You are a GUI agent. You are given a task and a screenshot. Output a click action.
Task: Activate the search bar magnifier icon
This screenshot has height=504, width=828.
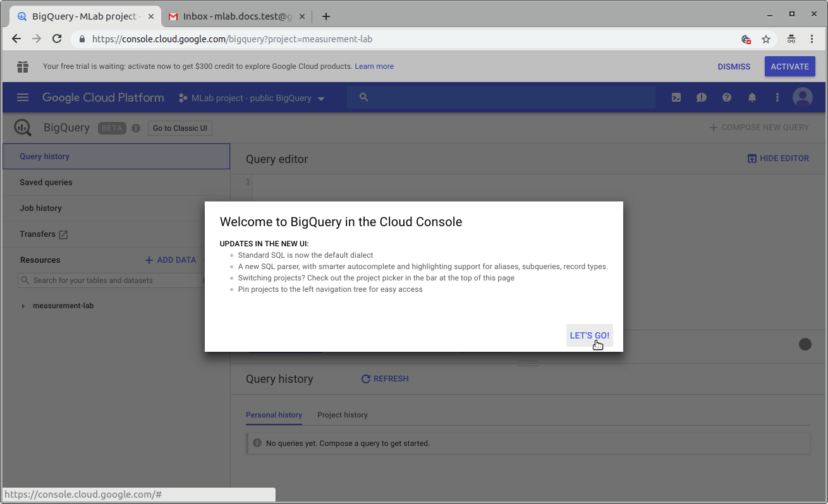363,97
